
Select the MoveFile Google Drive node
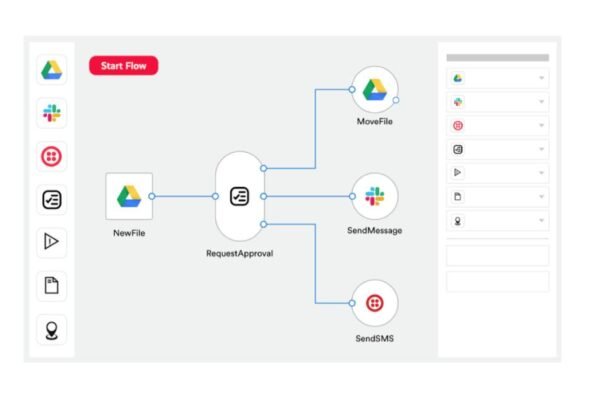(x=374, y=90)
